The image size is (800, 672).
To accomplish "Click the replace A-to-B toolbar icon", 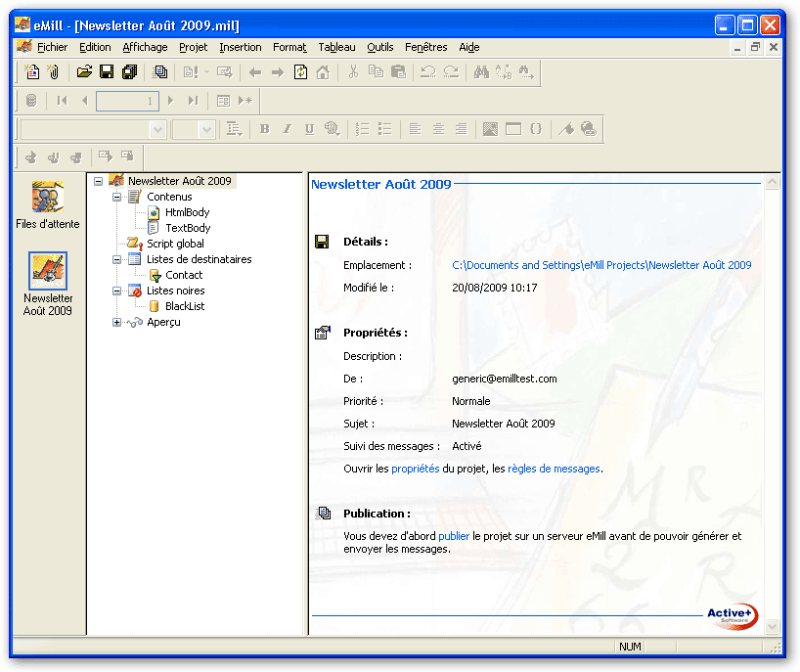I will (504, 72).
